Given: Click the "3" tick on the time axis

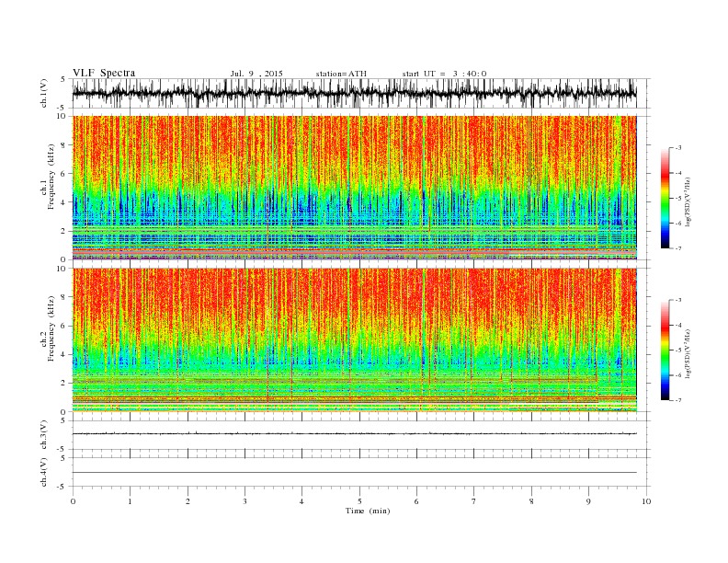Looking at the screenshot, I should (245, 501).
